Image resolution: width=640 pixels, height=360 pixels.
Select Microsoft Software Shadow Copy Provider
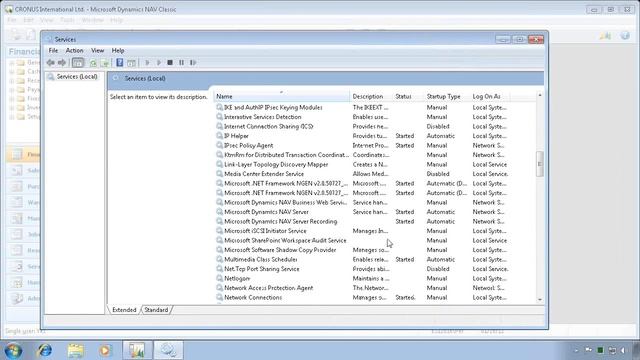[x=362, y=250]
